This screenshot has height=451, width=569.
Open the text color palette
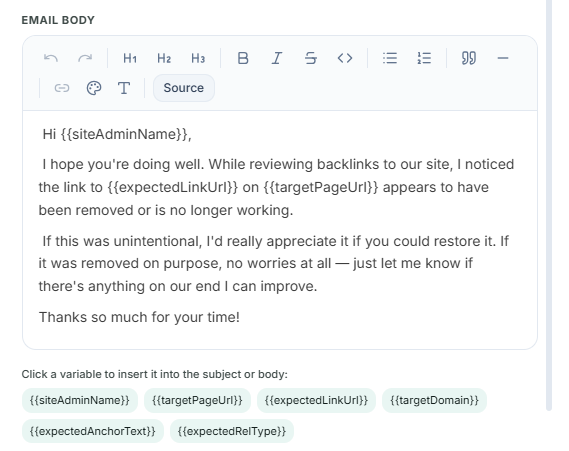coord(94,88)
